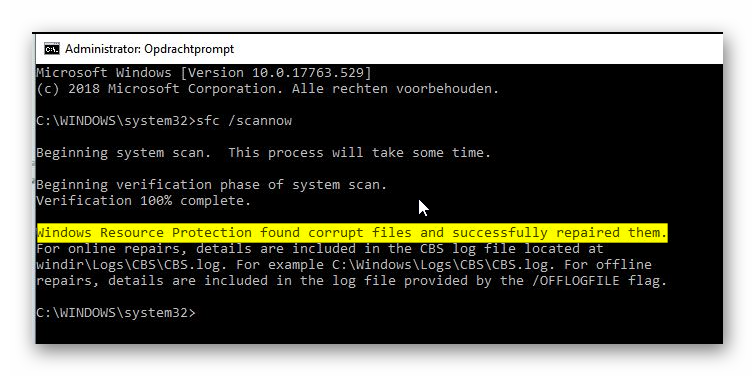Click the '100%' progress value text
755x376 pixels.
pyautogui.click(x=156, y=201)
